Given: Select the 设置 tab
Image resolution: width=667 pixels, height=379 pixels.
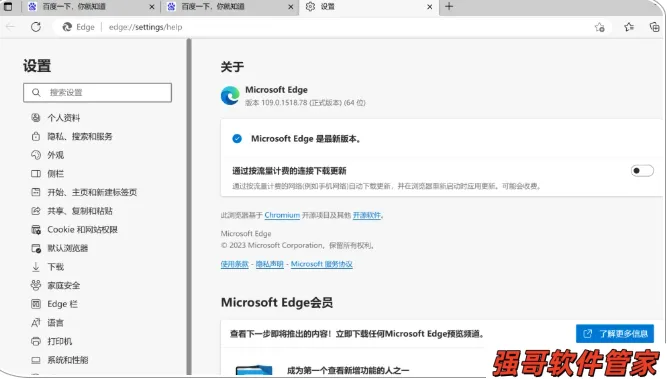Looking at the screenshot, I should 369,7.
